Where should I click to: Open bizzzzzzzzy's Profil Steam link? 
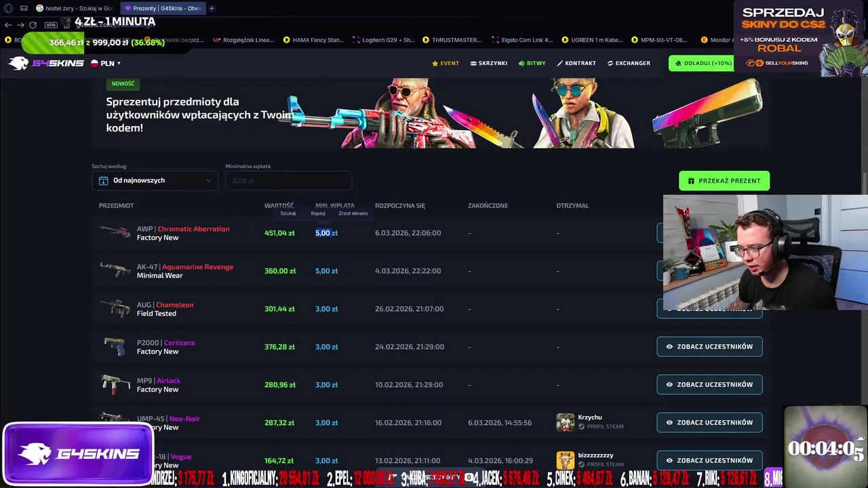(601, 465)
